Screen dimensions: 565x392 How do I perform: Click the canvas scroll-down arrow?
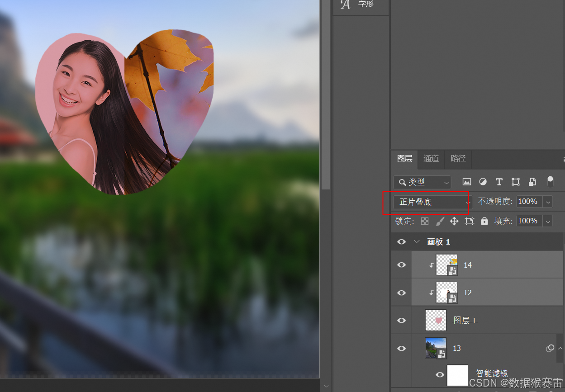point(326,386)
